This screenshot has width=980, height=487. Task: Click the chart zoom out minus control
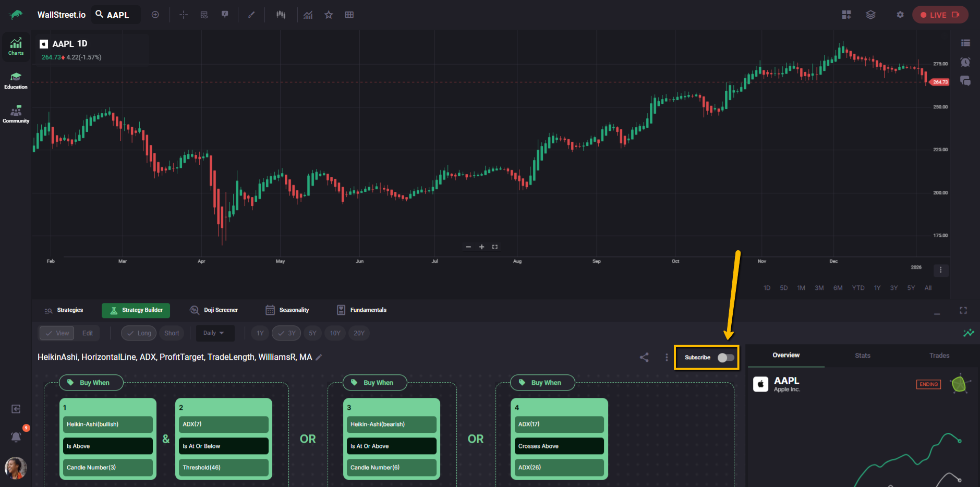[x=468, y=247]
